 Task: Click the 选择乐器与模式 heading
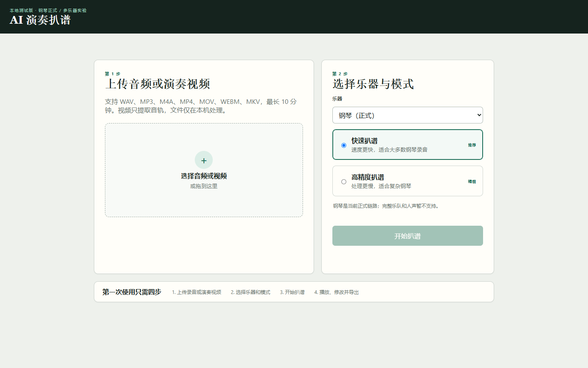pyautogui.click(x=373, y=84)
